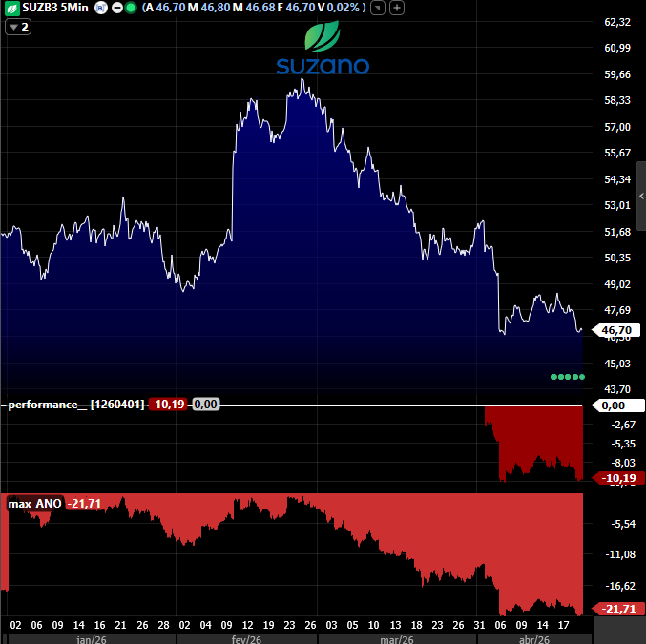Click the 0,00 value beside performance label

pos(205,405)
